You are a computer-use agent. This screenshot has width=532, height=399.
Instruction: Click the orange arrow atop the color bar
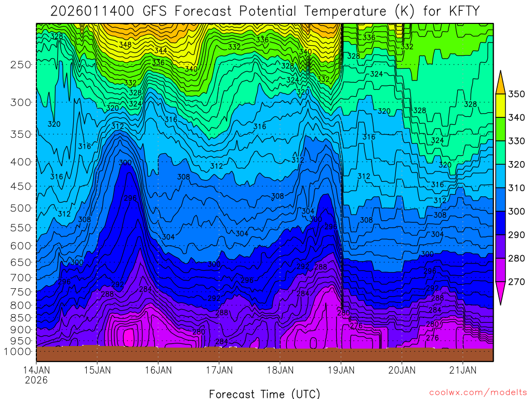(500, 84)
